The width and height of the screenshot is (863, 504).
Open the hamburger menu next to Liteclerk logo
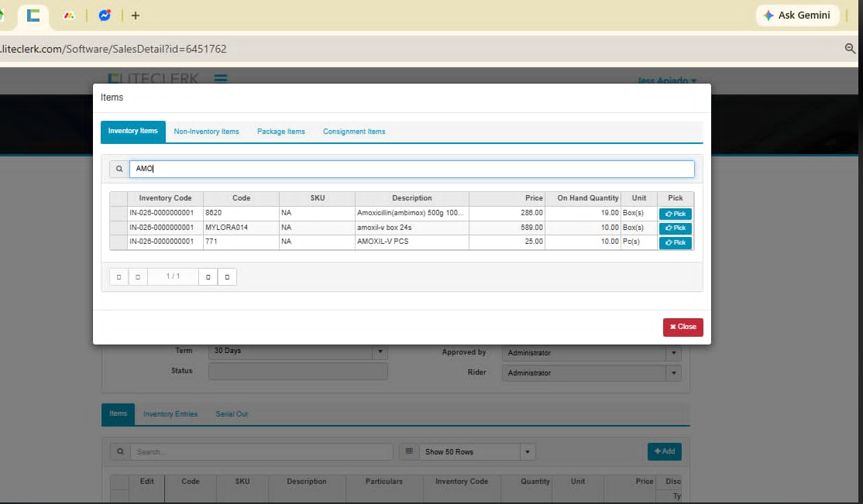[221, 79]
